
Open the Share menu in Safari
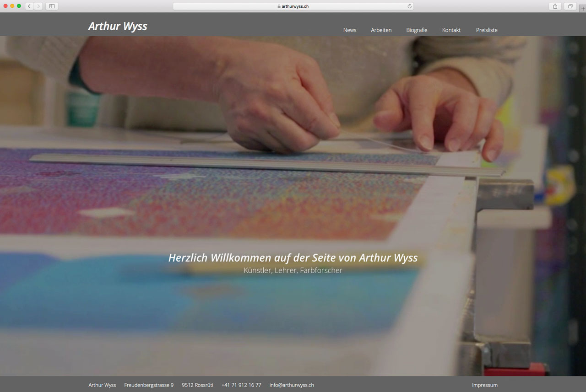tap(555, 6)
